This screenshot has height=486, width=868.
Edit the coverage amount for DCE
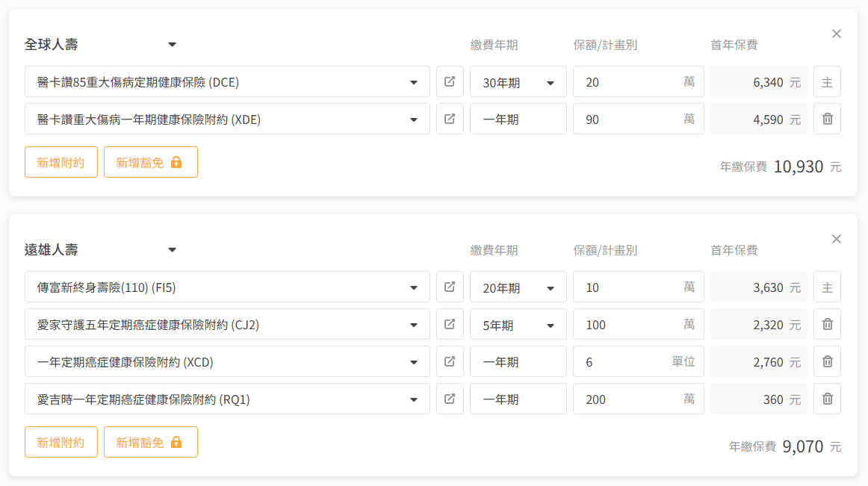click(627, 82)
